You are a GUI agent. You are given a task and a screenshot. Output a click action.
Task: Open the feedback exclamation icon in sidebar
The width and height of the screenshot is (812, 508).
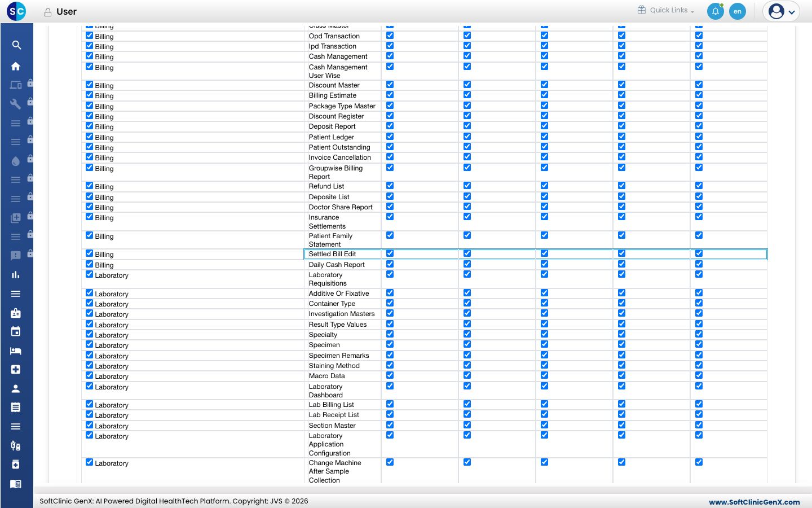(16, 256)
